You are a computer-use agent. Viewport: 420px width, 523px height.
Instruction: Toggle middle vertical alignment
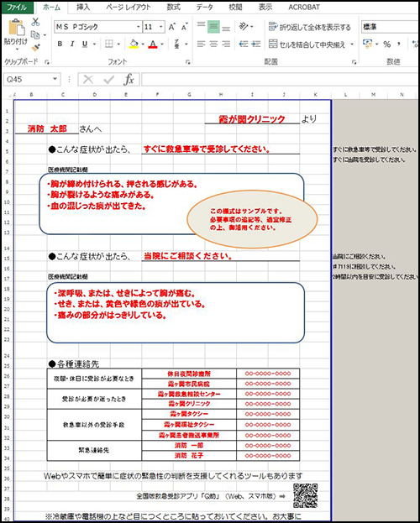(213, 26)
